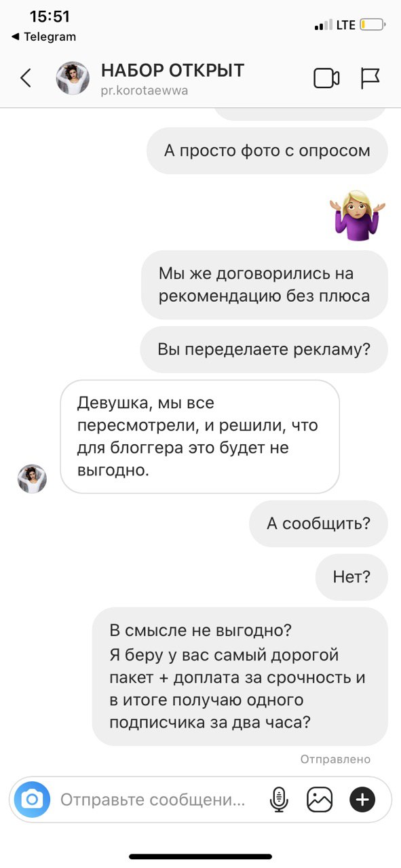
Task: Tap the НАБОР ОТКРЫТ chat title
Action: pyautogui.click(x=172, y=70)
